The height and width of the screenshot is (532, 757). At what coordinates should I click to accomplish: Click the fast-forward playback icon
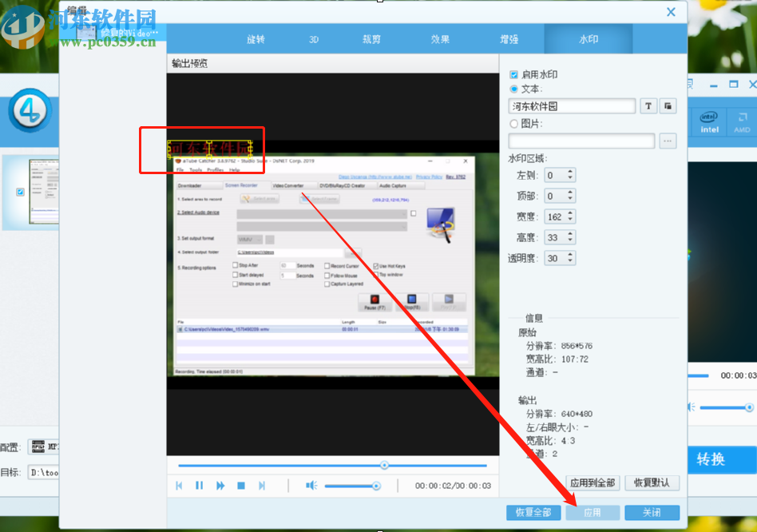tap(220, 485)
